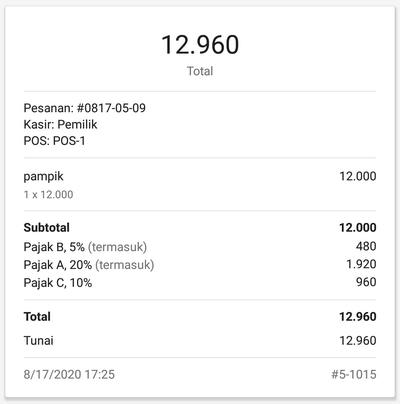The image size is (400, 404).
Task: Click the Tunai payment method row
Action: point(200,341)
